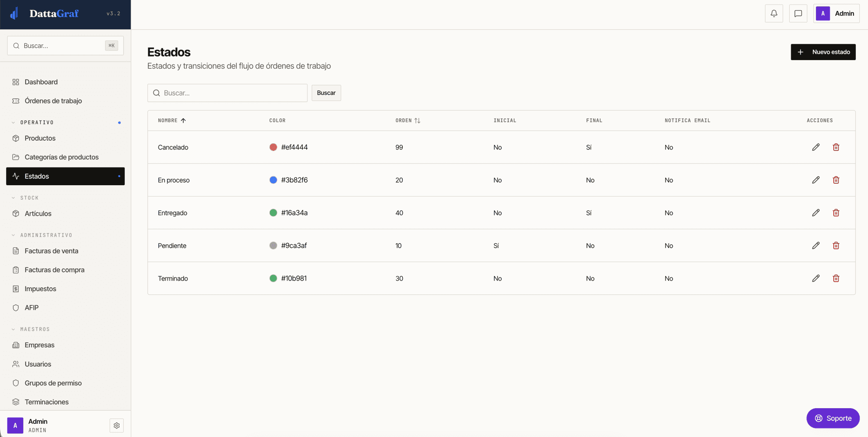Open Productos page
This screenshot has width=868, height=437.
click(65, 138)
